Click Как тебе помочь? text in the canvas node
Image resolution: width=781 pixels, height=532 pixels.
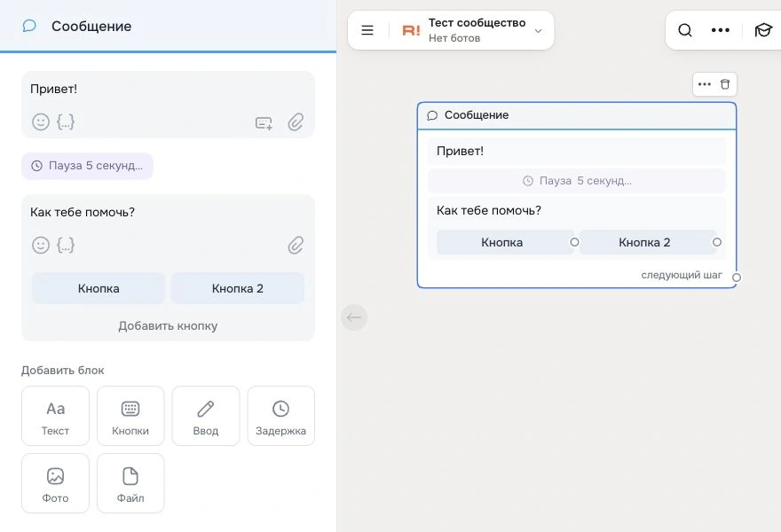[489, 210]
